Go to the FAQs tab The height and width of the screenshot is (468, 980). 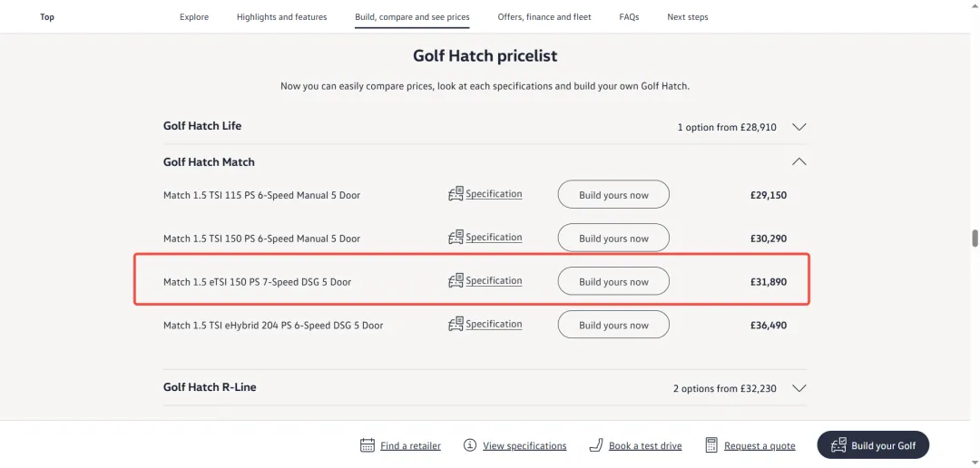point(629,17)
